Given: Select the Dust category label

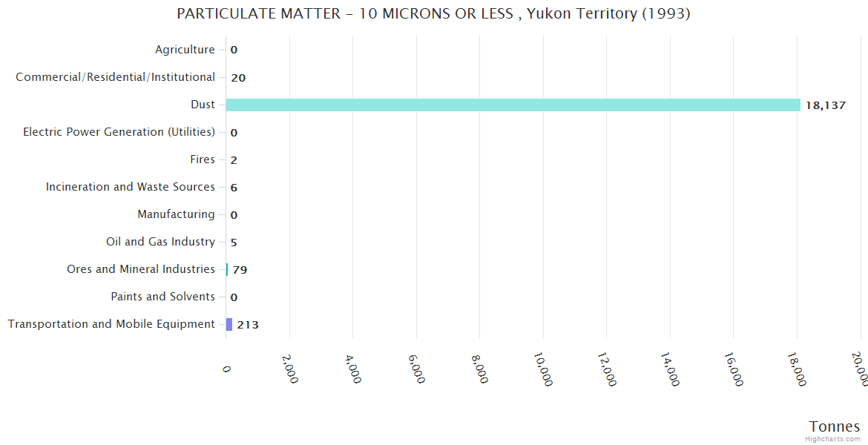Looking at the screenshot, I should (203, 105).
